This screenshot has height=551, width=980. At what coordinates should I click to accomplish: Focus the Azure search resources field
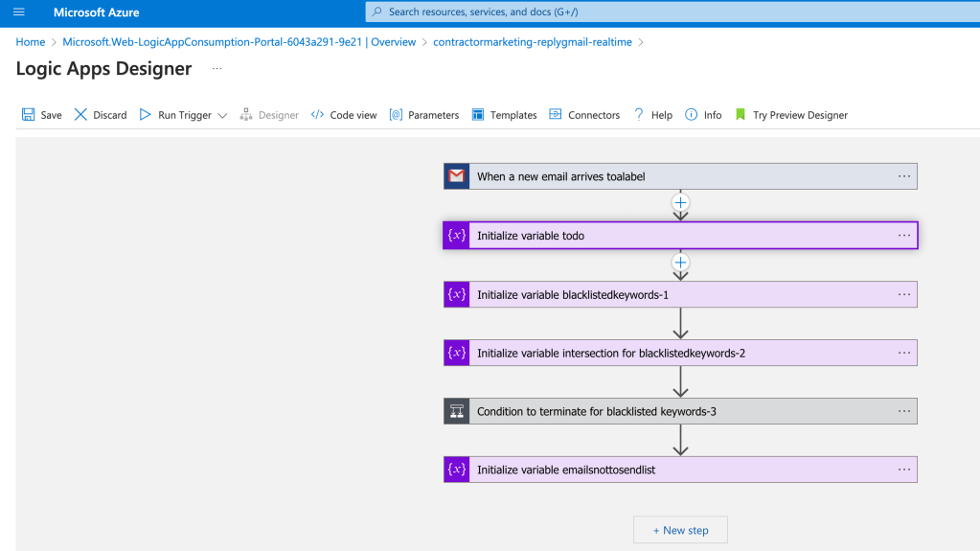pos(672,11)
